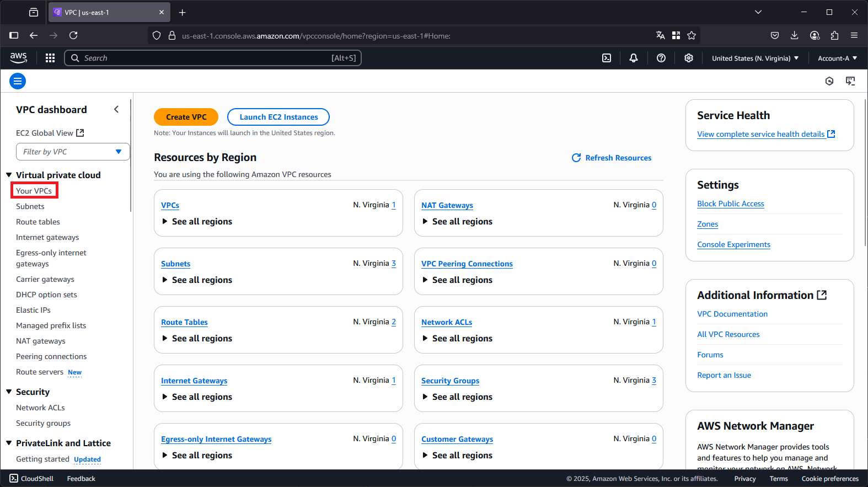Expand See all regions under Subnets card
868x487 pixels.
[197, 280]
